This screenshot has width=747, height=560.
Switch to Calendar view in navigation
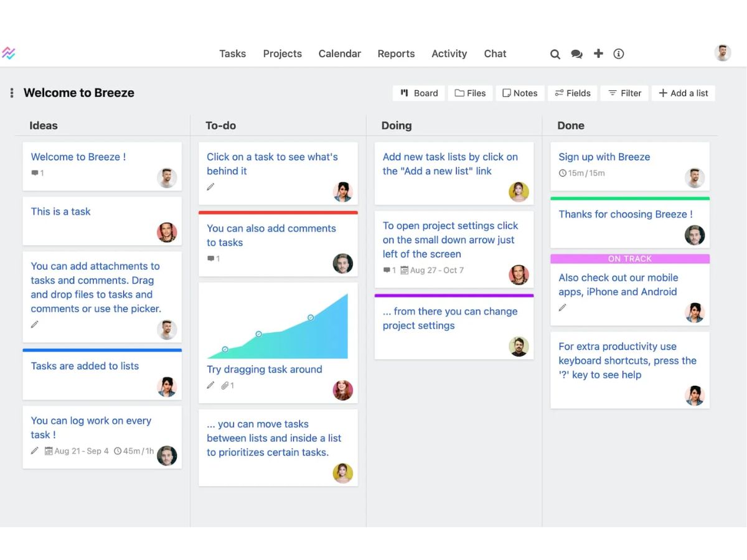coord(340,54)
